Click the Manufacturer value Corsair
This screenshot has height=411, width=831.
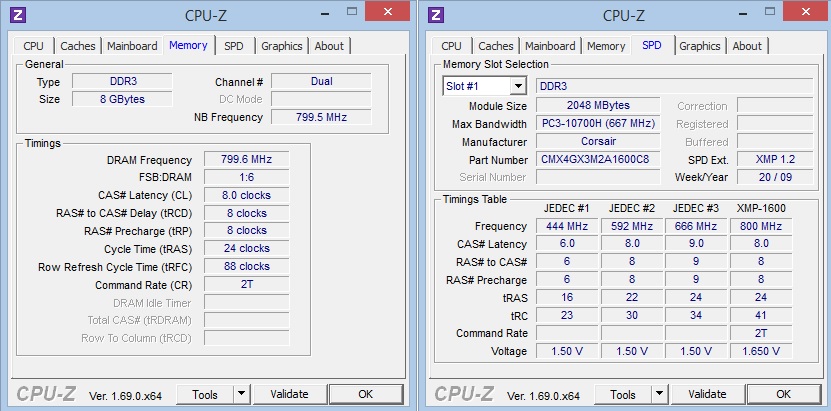598,141
